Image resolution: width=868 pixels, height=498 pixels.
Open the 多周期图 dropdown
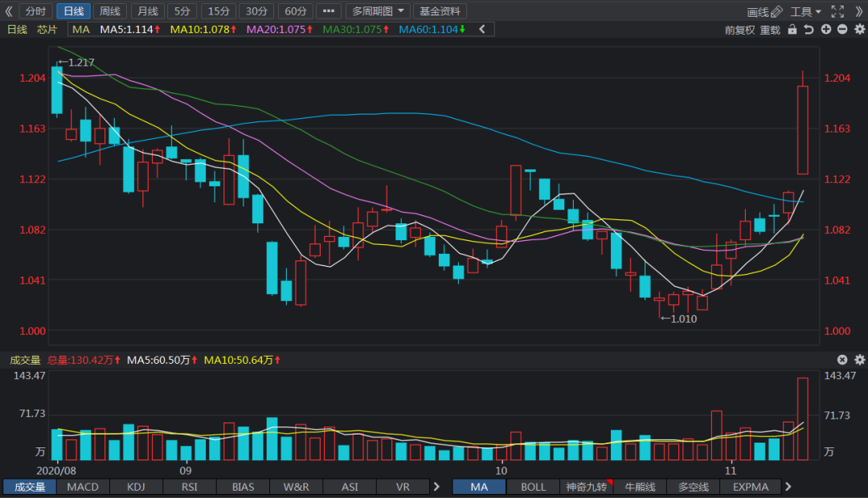pos(378,11)
